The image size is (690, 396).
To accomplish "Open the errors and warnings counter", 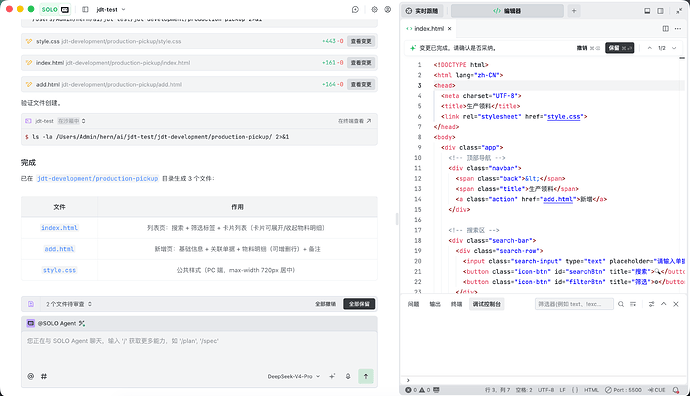I will 418,390.
